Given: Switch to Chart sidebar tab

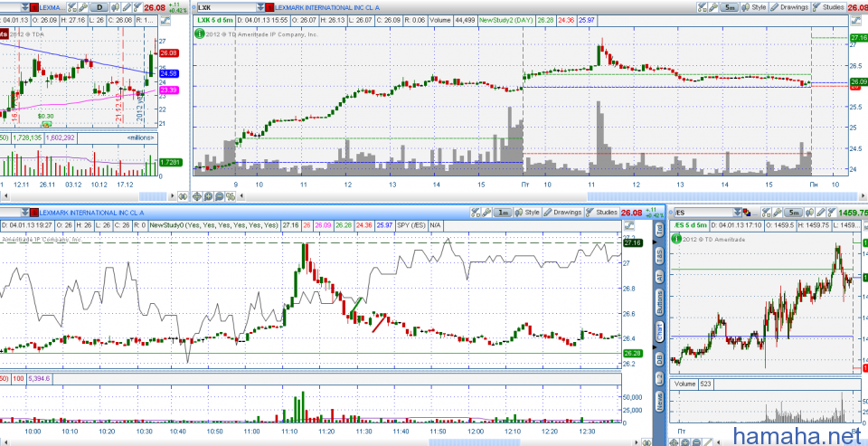Looking at the screenshot, I should pyautogui.click(x=659, y=332).
